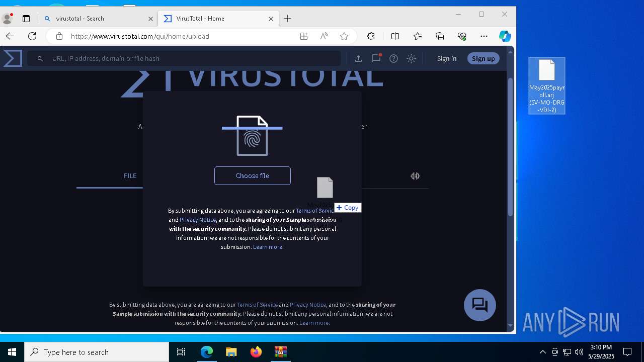Show hidden tray icons
This screenshot has height=362, width=644.
(x=542, y=352)
